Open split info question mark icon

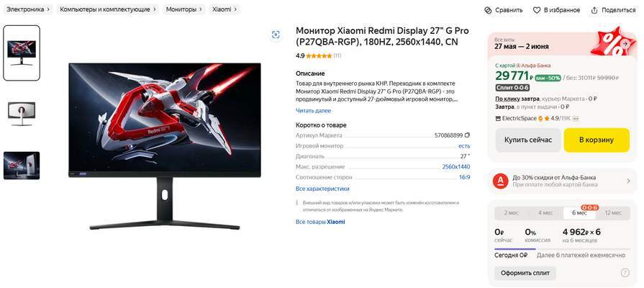click(x=625, y=273)
